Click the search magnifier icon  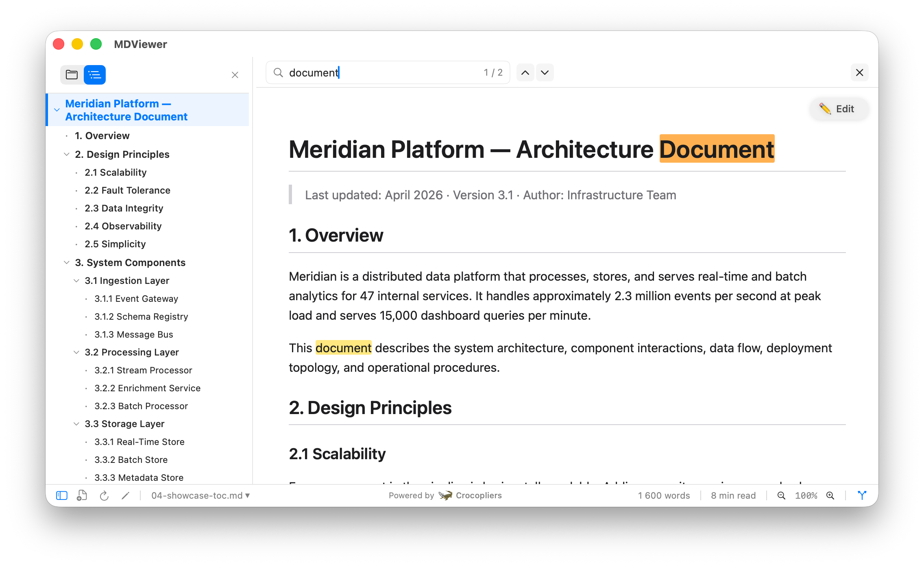(x=278, y=72)
